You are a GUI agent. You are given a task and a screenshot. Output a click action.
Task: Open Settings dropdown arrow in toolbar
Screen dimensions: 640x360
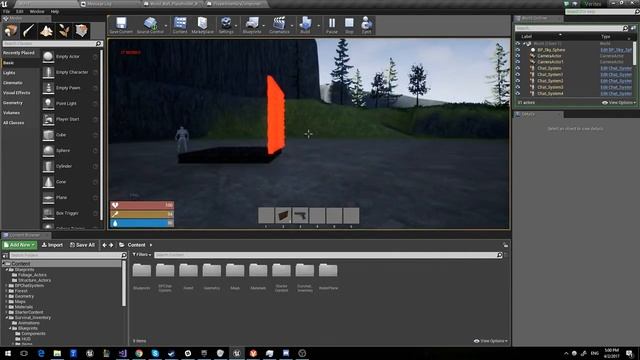[236, 26]
